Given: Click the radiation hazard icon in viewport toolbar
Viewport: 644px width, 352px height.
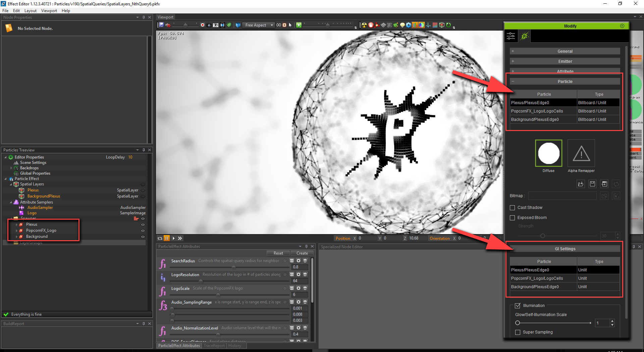Looking at the screenshot, I should [364, 25].
